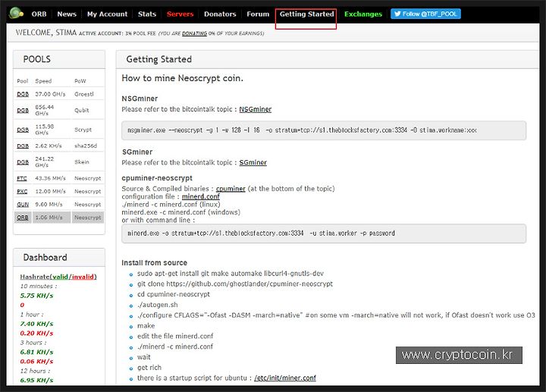Open the ORB menu item
Screen dimensions: 546x392
click(x=39, y=14)
